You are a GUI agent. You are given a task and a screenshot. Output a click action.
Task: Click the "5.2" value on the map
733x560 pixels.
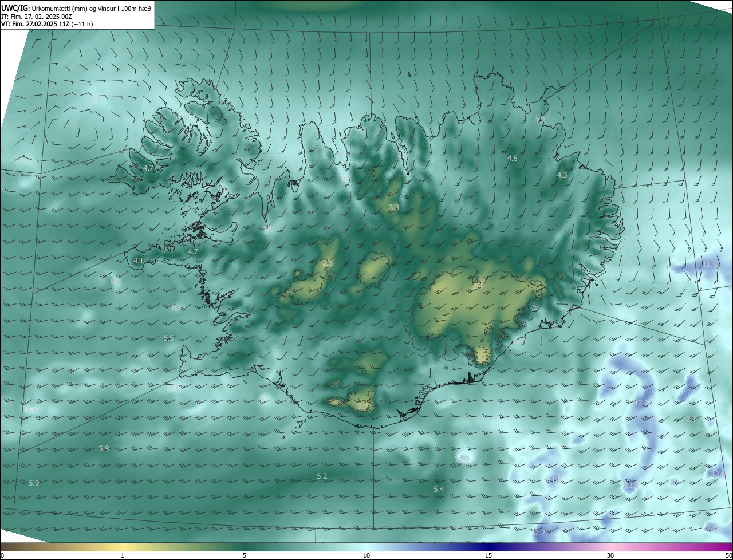pyautogui.click(x=322, y=476)
